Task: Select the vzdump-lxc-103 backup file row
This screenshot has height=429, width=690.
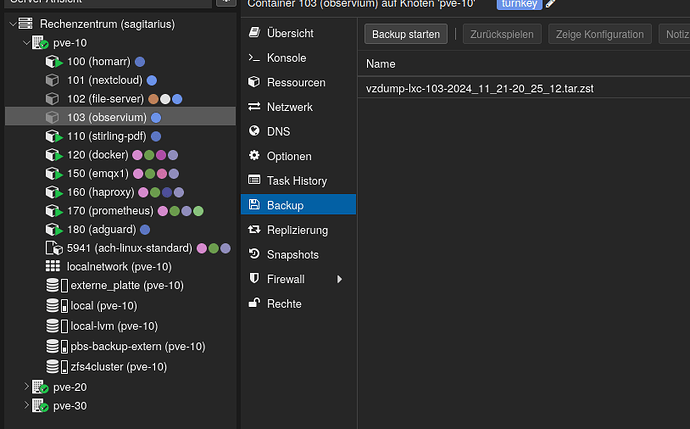Action: tap(524, 88)
